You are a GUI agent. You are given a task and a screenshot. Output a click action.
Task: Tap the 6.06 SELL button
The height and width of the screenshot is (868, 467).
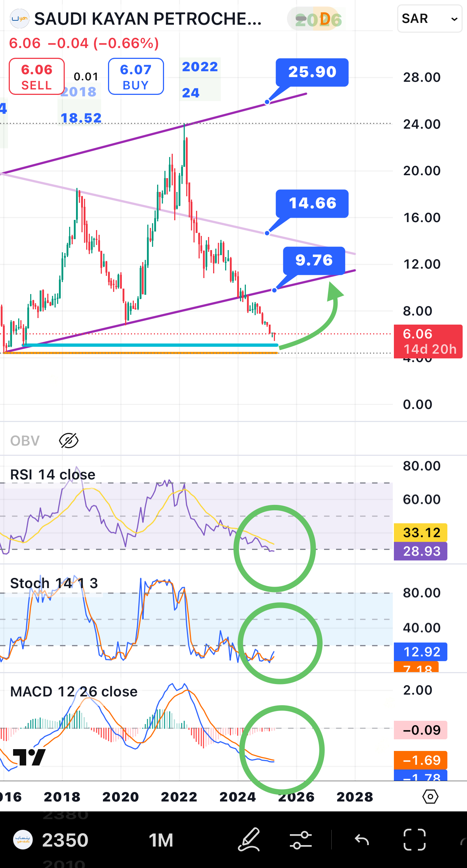(x=37, y=77)
